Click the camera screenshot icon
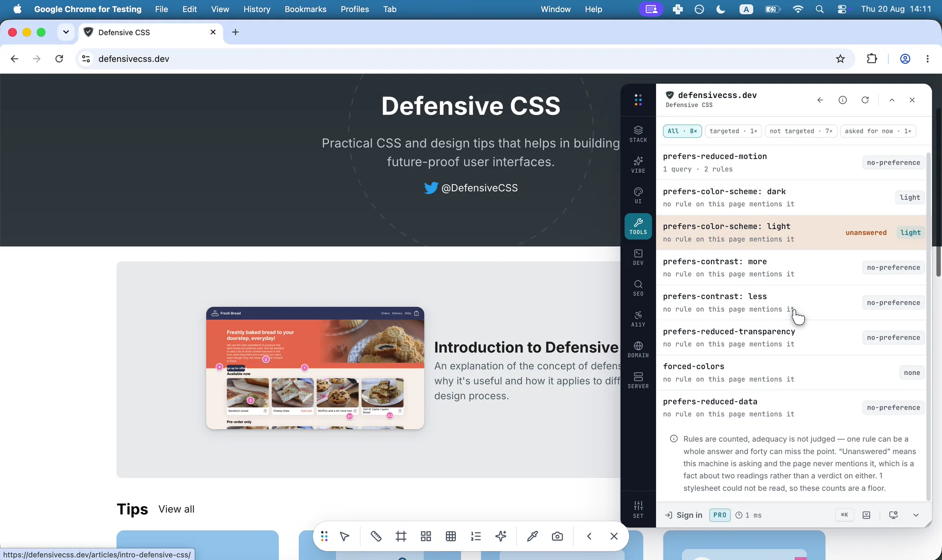Viewport: 942px width, 560px height. (557, 536)
